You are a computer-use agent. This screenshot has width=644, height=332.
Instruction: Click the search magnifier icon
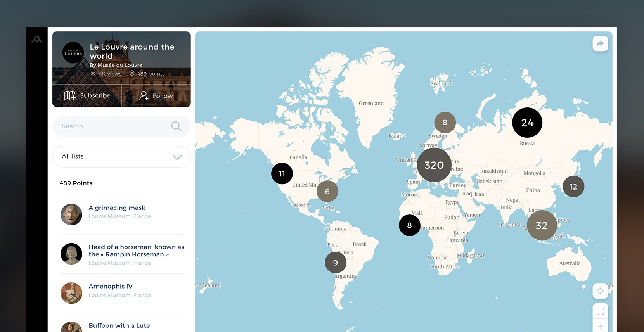176,126
